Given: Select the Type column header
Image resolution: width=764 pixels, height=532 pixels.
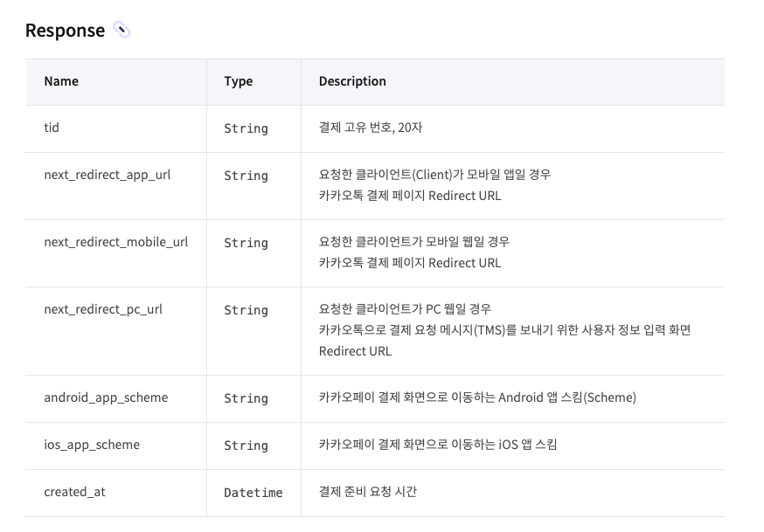Looking at the screenshot, I should click(x=239, y=81).
